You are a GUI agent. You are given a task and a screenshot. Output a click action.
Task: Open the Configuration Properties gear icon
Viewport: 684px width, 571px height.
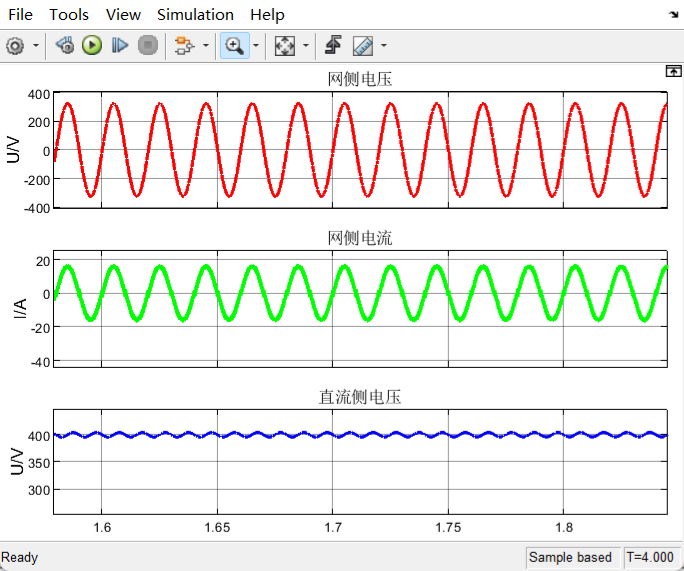[x=15, y=45]
